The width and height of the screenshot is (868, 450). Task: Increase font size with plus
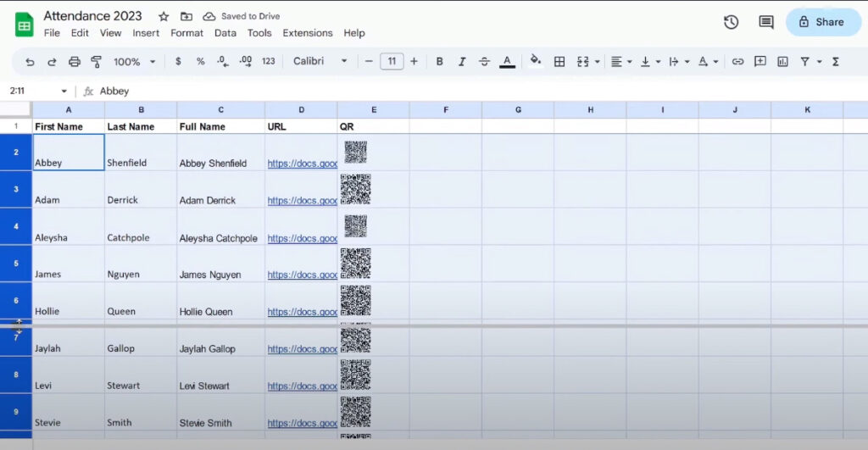click(x=414, y=61)
